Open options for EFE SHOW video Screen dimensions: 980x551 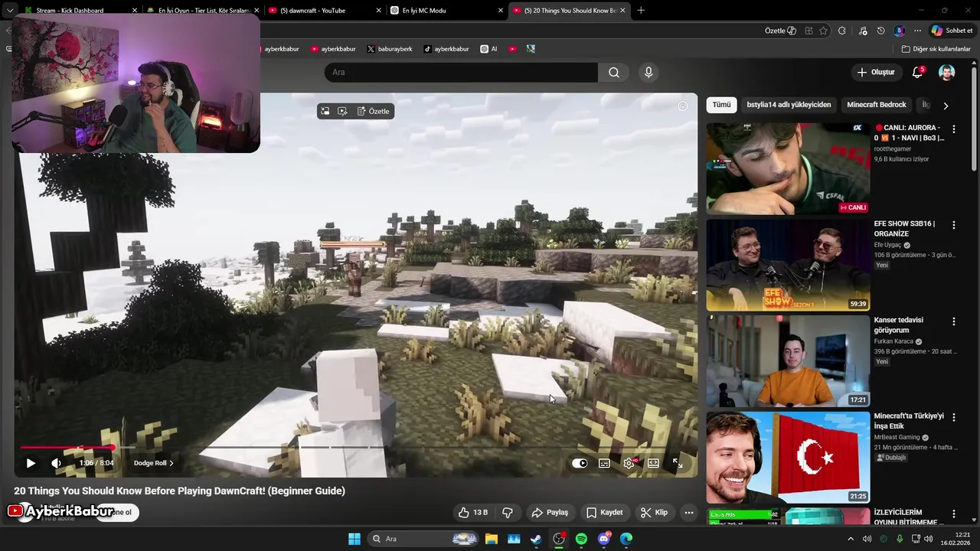954,225
